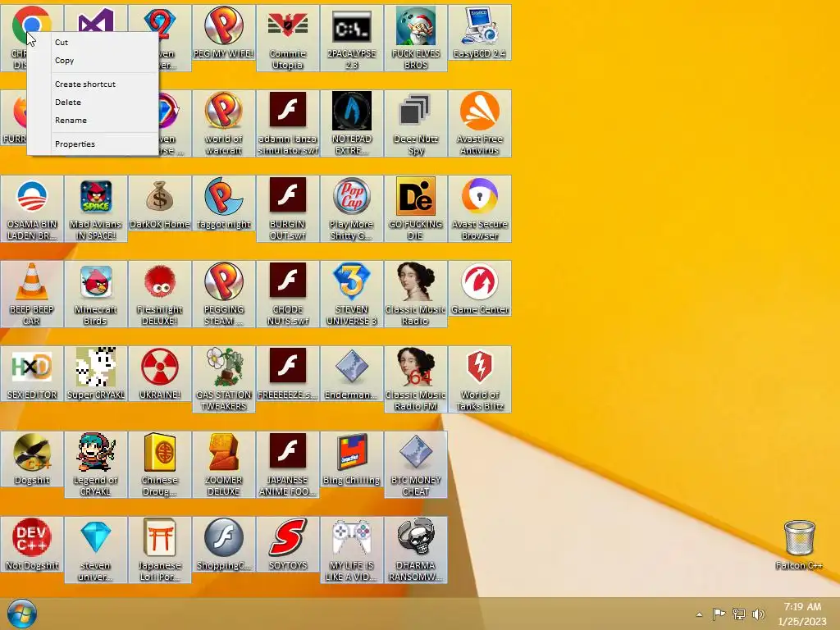Select the Bing Chilling icon
The image size is (840, 630).
click(x=351, y=459)
